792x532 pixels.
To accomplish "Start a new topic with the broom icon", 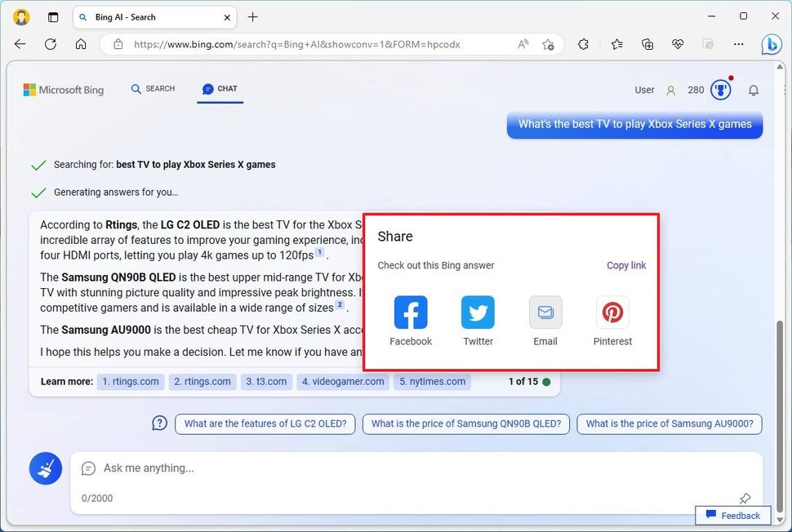I will (x=46, y=468).
